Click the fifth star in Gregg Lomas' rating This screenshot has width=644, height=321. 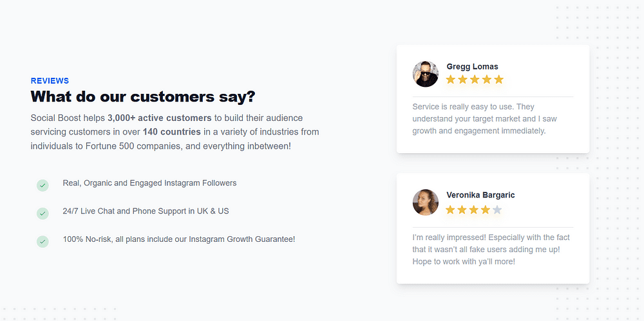pos(498,79)
